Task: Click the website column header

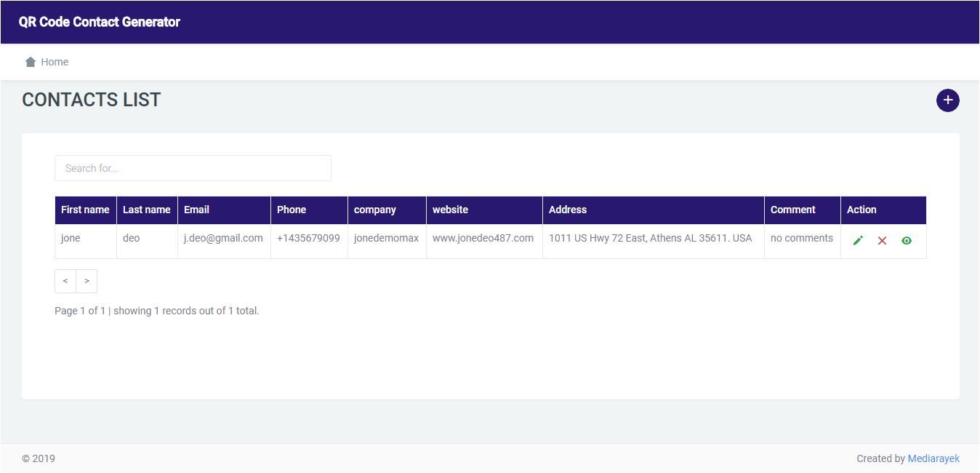Action: coord(484,210)
